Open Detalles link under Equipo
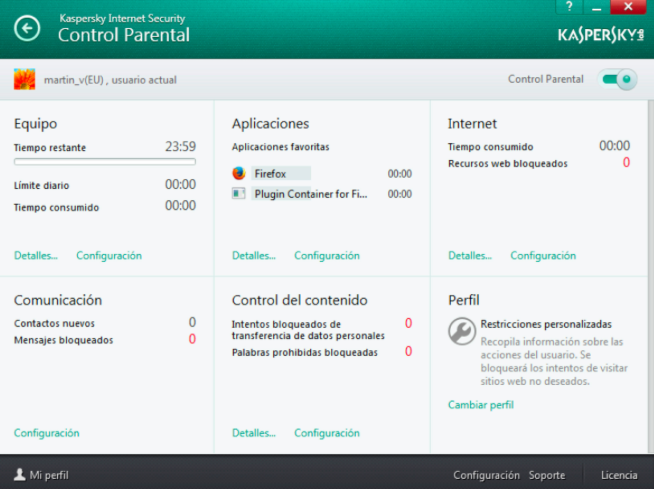The height and width of the screenshot is (489, 654). [36, 255]
